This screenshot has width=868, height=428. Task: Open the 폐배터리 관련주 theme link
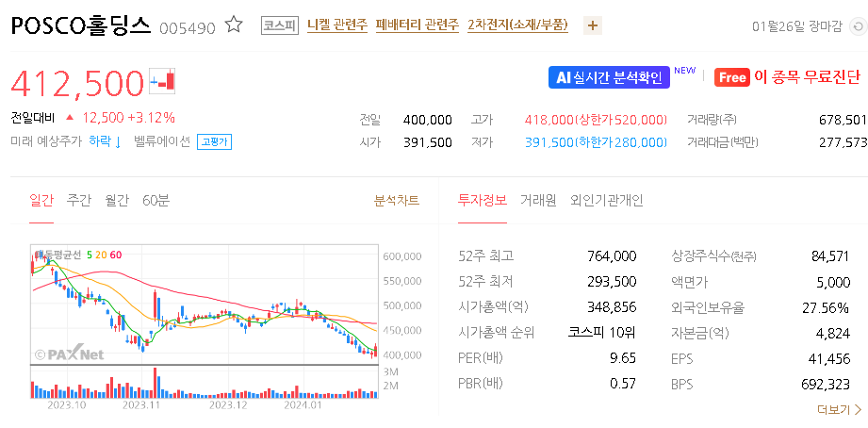click(418, 25)
